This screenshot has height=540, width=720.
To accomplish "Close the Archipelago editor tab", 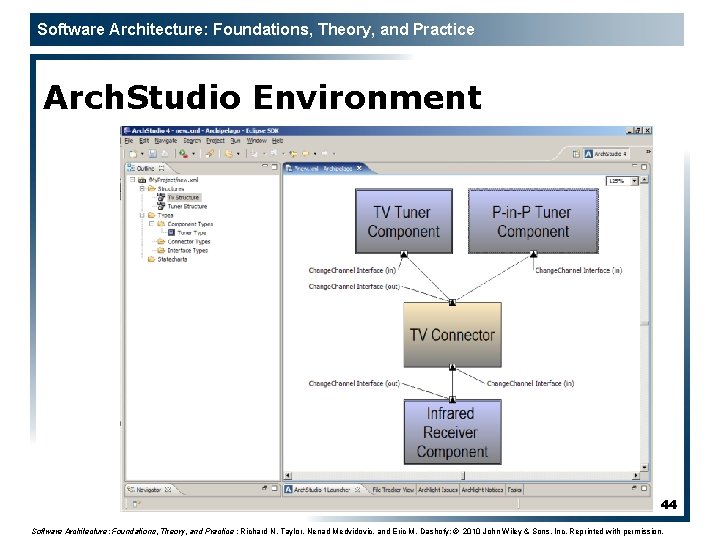I will 359,169.
